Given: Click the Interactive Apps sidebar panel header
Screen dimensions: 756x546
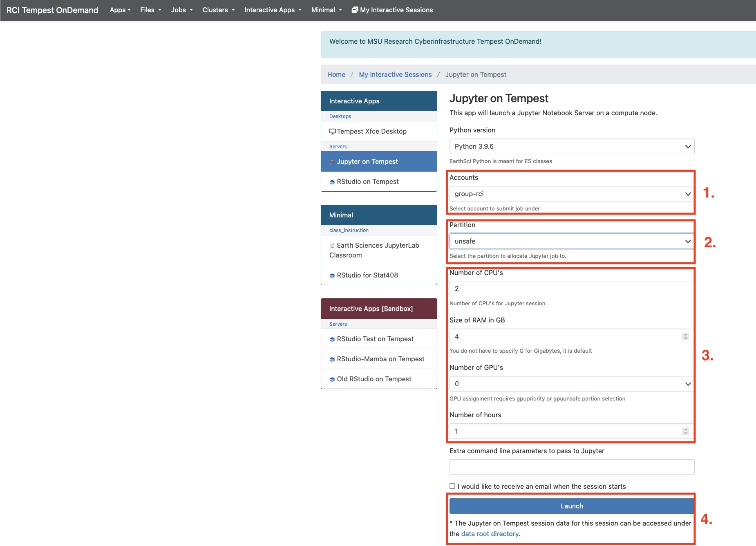Looking at the screenshot, I should (379, 101).
